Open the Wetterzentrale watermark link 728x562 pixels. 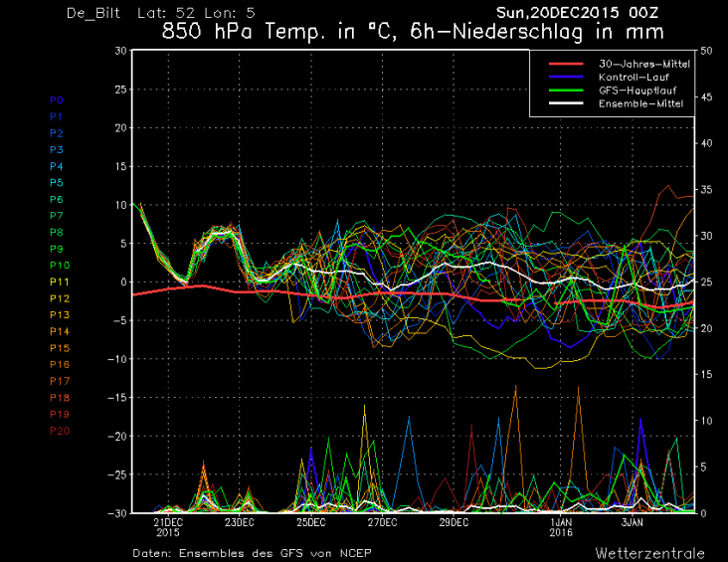(650, 552)
